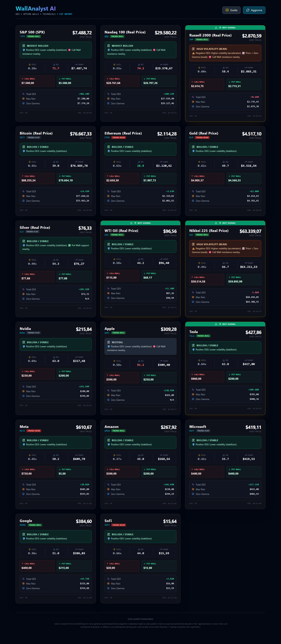
Task: Click the warning triangle on Tesla buy signal
Action: [x=216, y=324]
